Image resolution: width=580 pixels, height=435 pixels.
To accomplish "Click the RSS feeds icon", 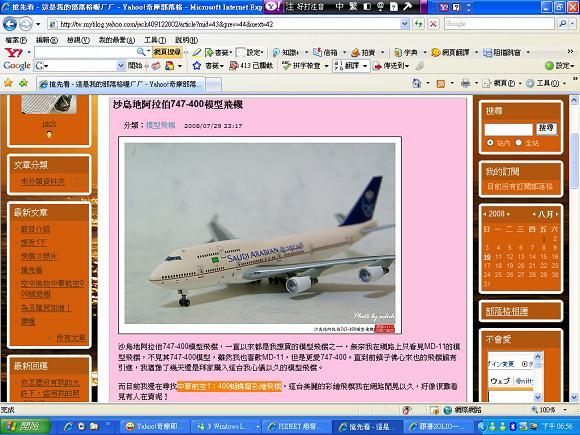I will pos(441,84).
